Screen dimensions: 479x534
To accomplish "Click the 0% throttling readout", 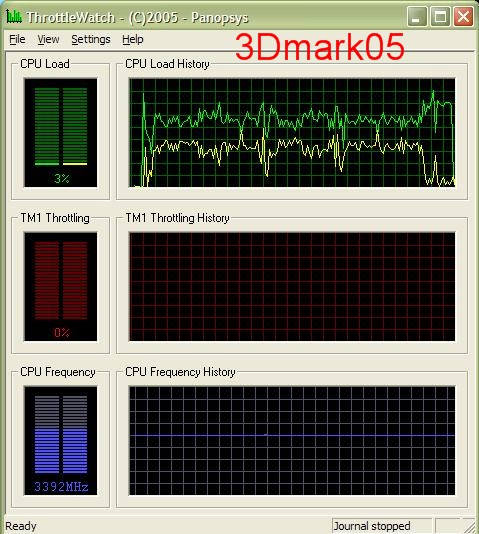I will pos(62,332).
